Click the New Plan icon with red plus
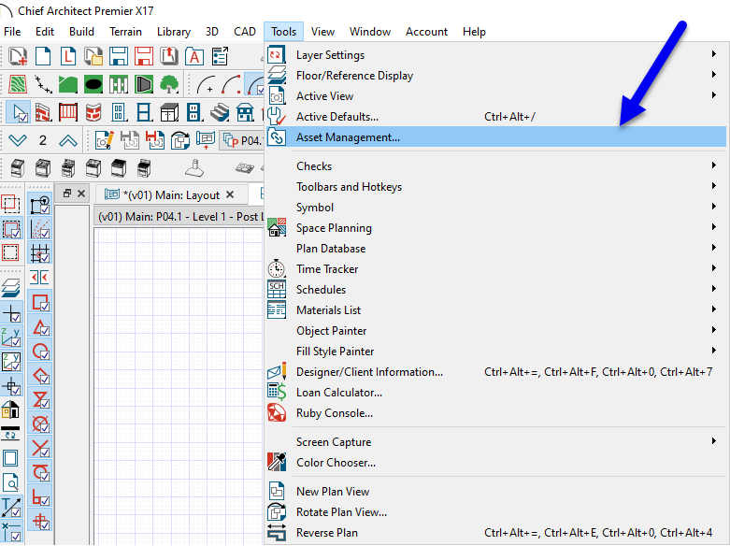 pyautogui.click(x=18, y=56)
